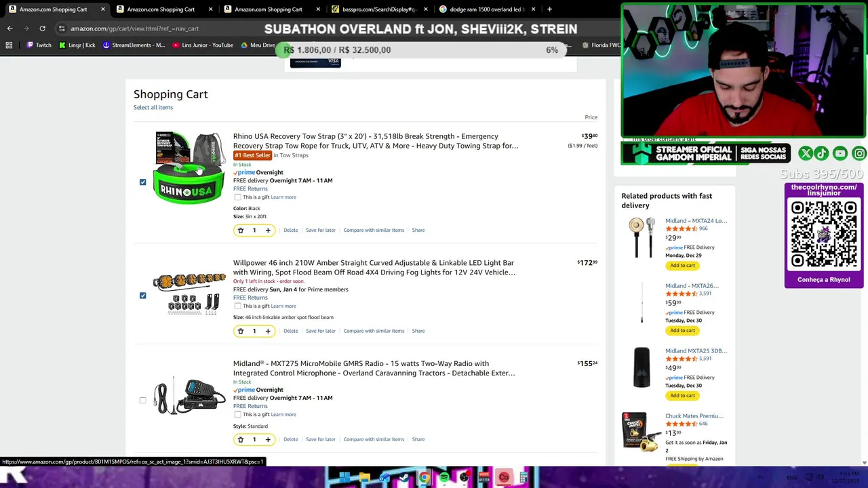Viewport: 868px width, 488px height.
Task: Open the Chrome apps grid icon
Action: [9, 45]
